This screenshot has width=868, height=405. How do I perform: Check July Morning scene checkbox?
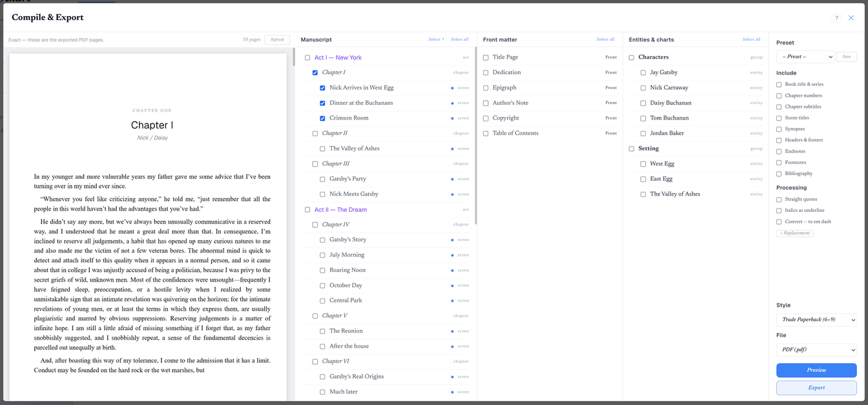tap(322, 255)
